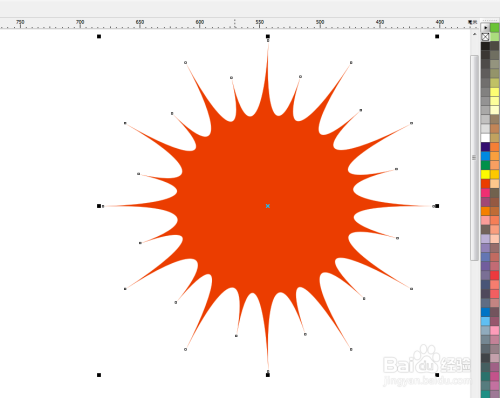The height and width of the screenshot is (398, 500).
Task: Grab the top-right corner selection handle
Action: coord(437,36)
